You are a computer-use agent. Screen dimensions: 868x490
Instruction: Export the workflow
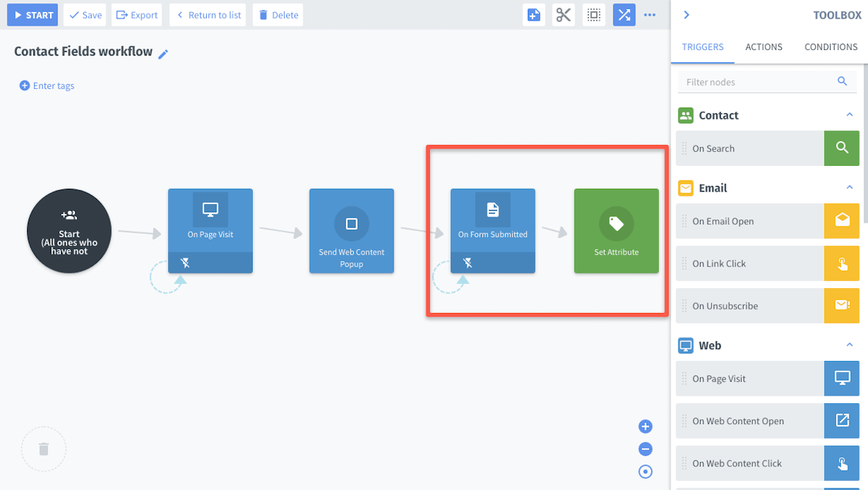tap(137, 15)
